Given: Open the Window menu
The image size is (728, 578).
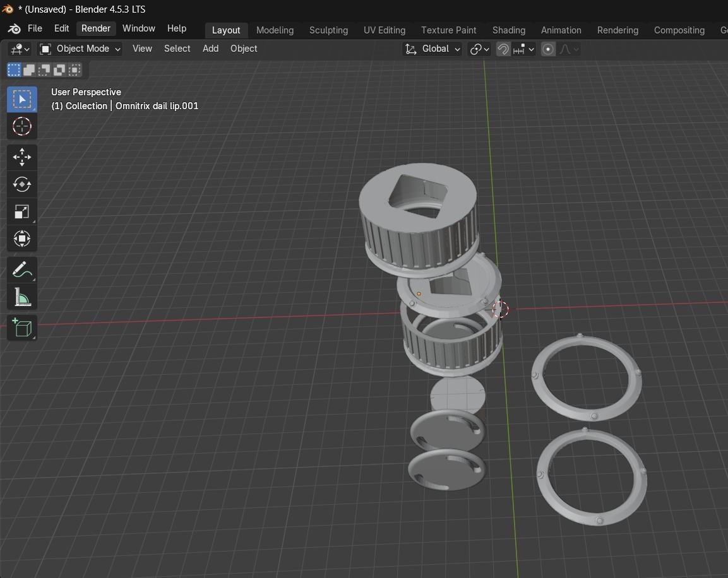Looking at the screenshot, I should (138, 28).
